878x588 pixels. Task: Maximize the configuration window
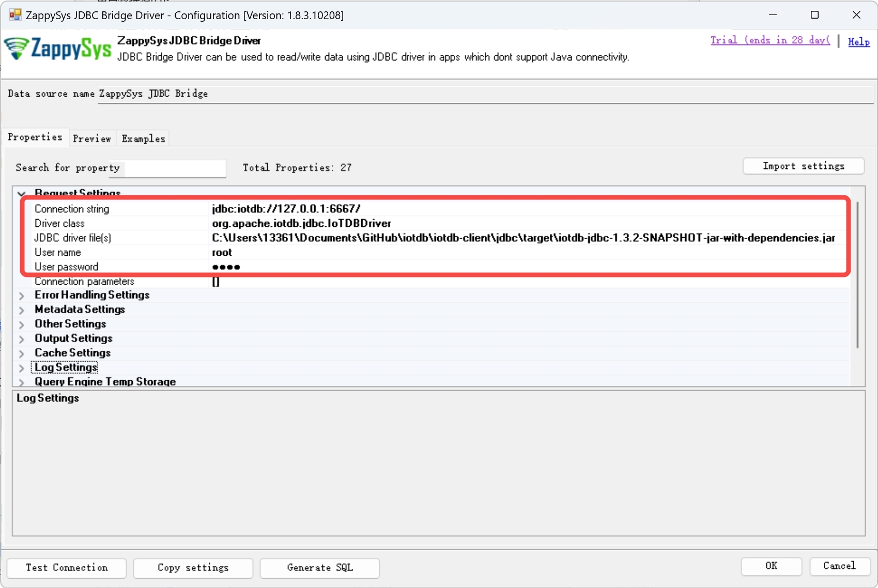pyautogui.click(x=814, y=15)
